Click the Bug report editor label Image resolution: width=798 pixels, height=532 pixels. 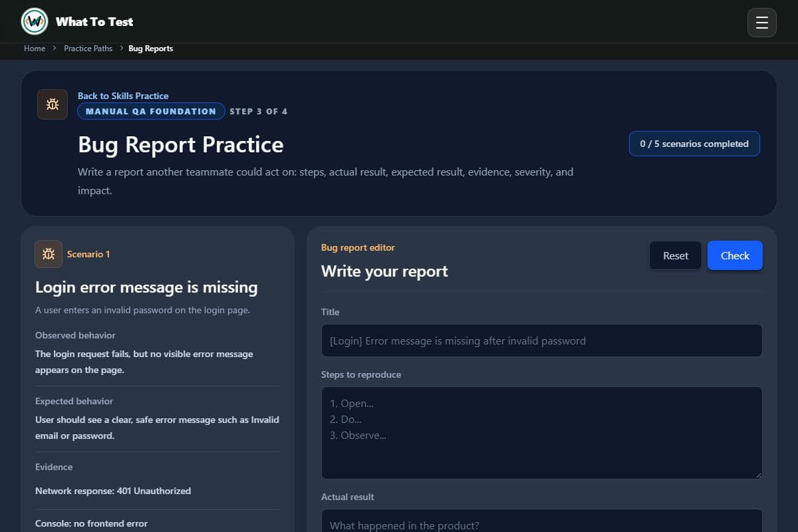pos(358,247)
